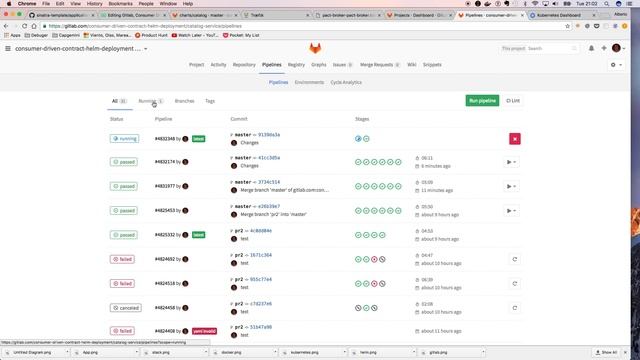Open the Repository navigation tab
This screenshot has width=640, height=360.
[x=244, y=65]
